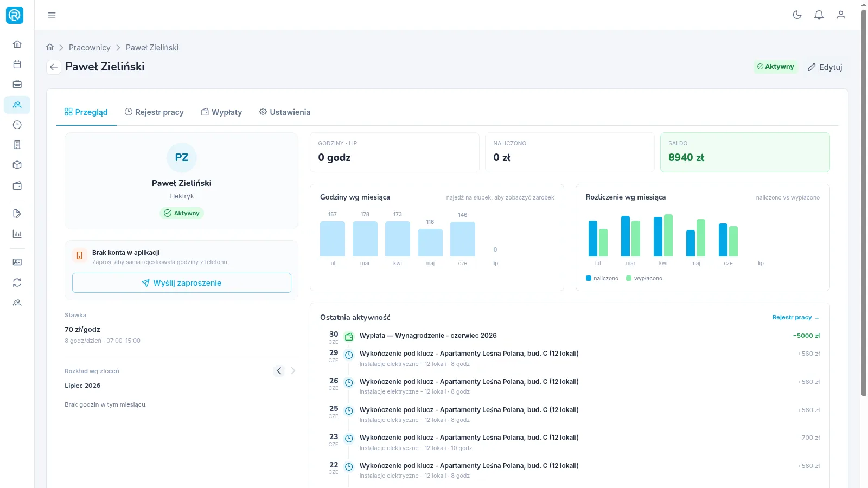
Task: Open user account icon in top bar
Action: 841,15
